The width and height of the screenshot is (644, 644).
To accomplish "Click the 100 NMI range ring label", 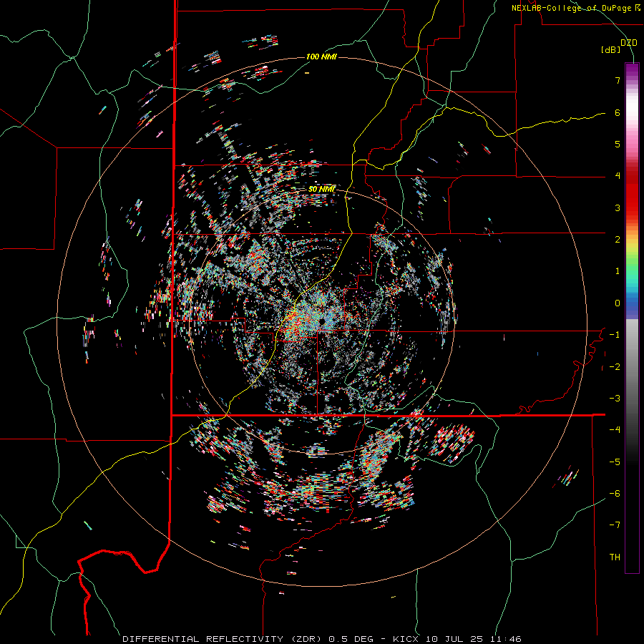I will 321,57.
